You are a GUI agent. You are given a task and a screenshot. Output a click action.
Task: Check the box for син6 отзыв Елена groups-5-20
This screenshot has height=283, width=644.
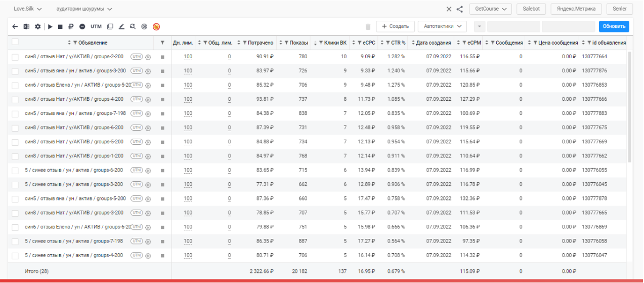[x=15, y=86]
